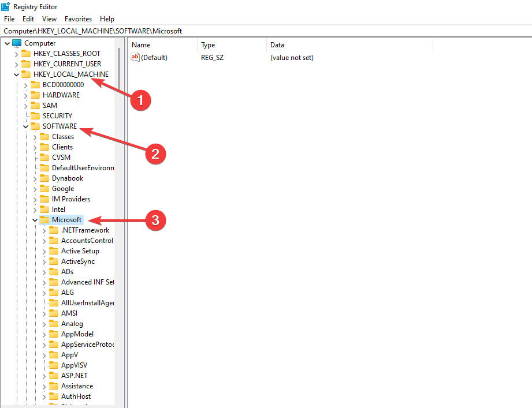Select the Analog key
Screen dimensions: 532x408
coord(72,324)
